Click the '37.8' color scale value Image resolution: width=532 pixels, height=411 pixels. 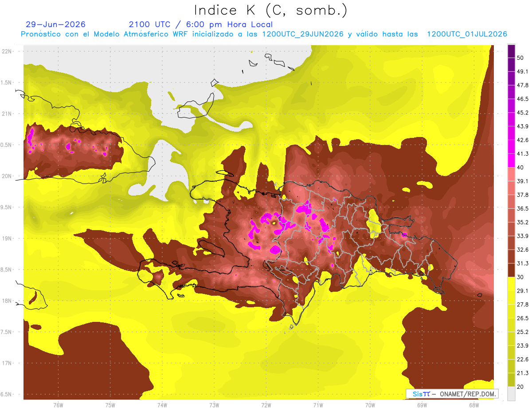[523, 195]
